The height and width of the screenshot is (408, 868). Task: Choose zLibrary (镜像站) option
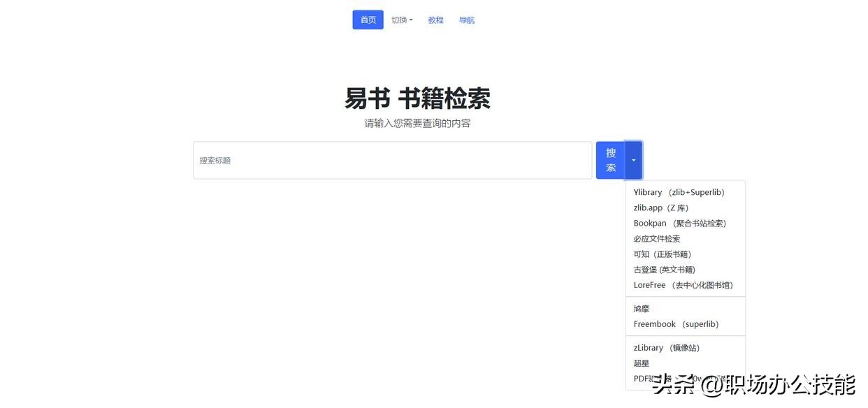[x=666, y=348]
